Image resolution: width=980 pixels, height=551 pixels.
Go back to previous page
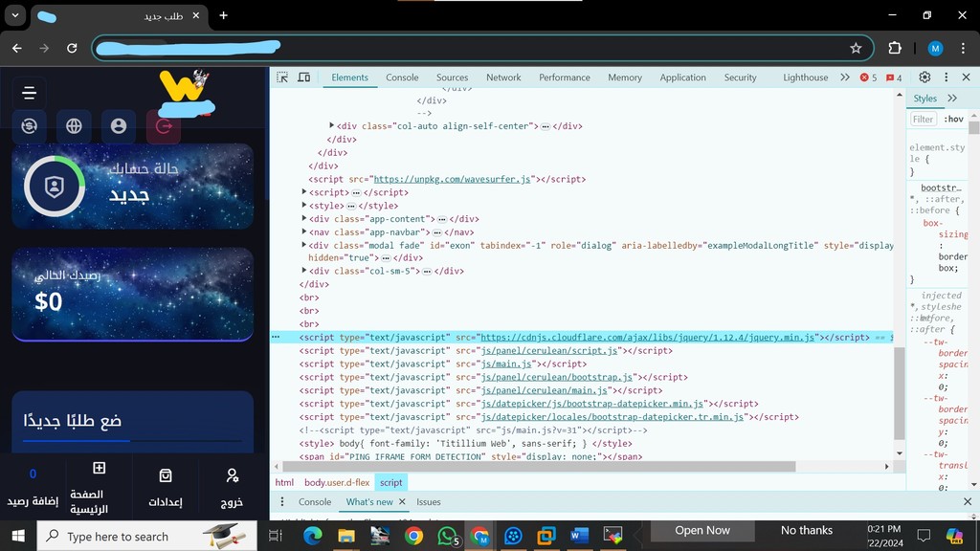(x=17, y=48)
